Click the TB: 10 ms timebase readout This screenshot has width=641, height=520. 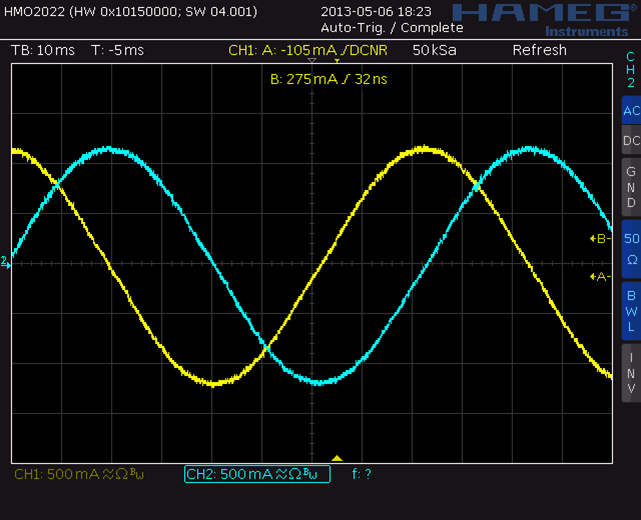pos(44,50)
